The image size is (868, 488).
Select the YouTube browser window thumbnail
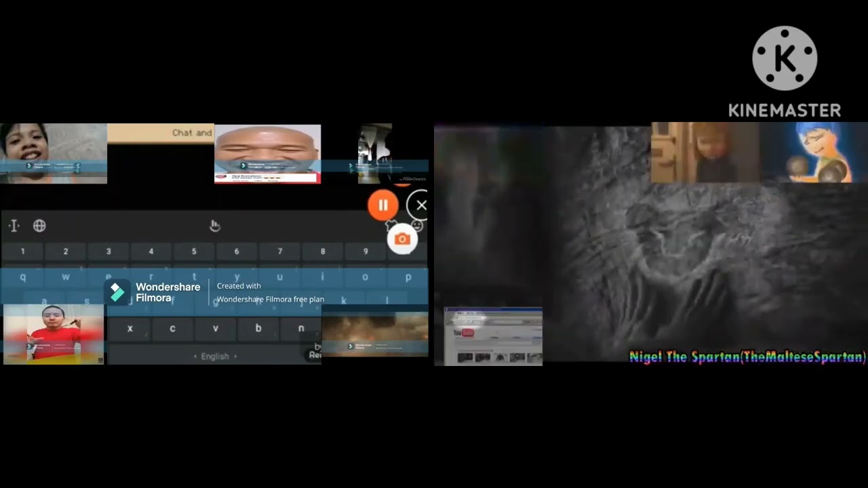coord(493,336)
